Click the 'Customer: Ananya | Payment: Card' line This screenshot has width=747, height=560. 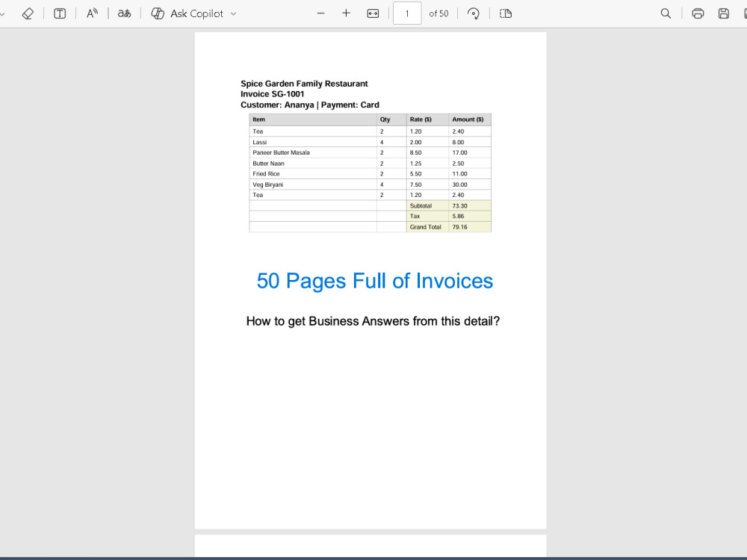pyautogui.click(x=310, y=105)
